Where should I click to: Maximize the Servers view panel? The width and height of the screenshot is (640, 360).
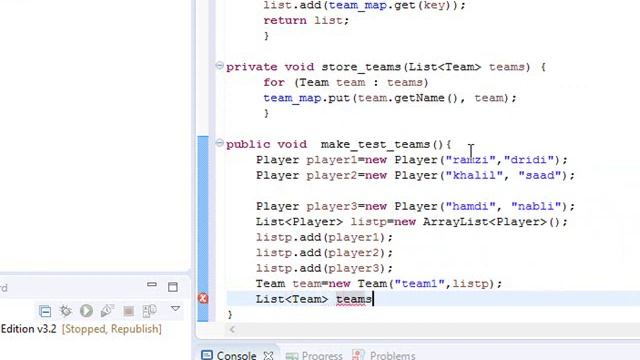coord(173,287)
